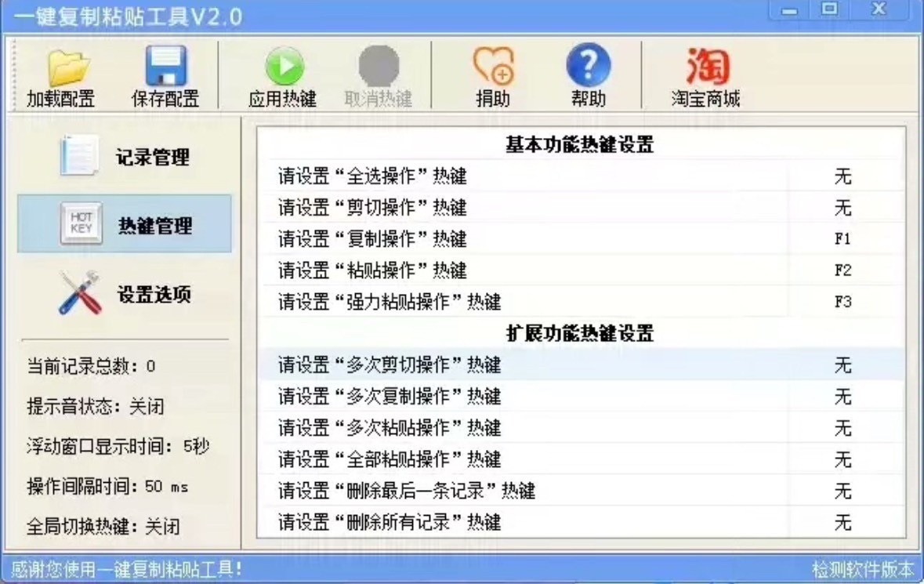Open 帮助 via the blue question-mark icon
The image size is (924, 584).
tap(588, 65)
